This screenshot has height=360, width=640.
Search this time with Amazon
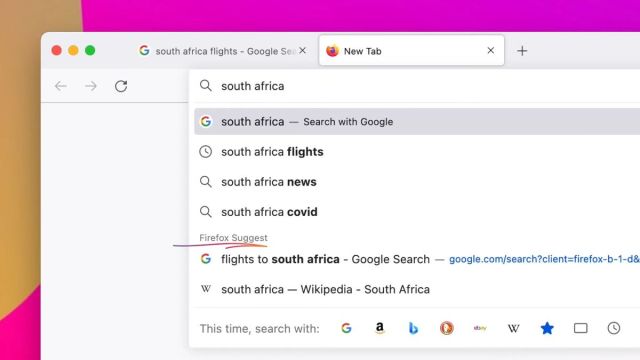pos(380,328)
